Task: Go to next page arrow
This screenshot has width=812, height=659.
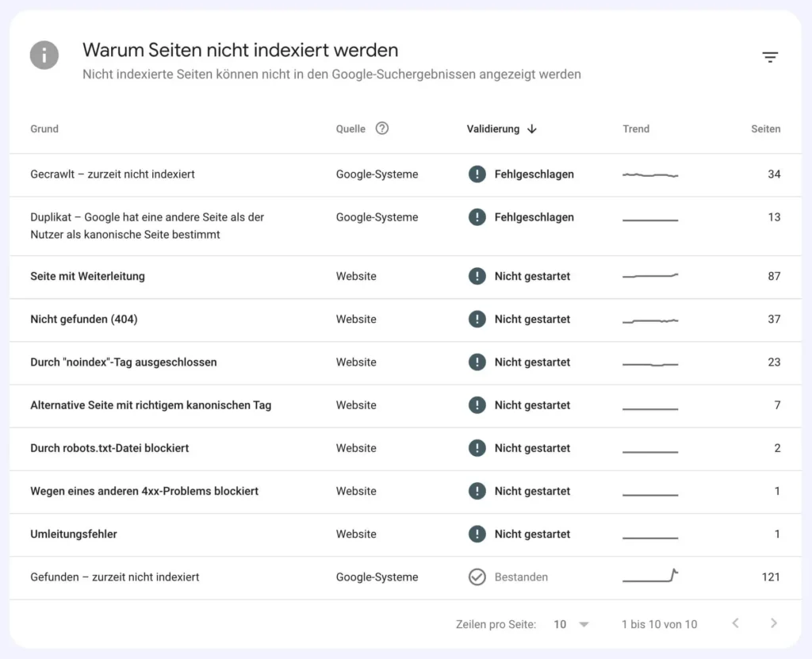Action: [774, 623]
